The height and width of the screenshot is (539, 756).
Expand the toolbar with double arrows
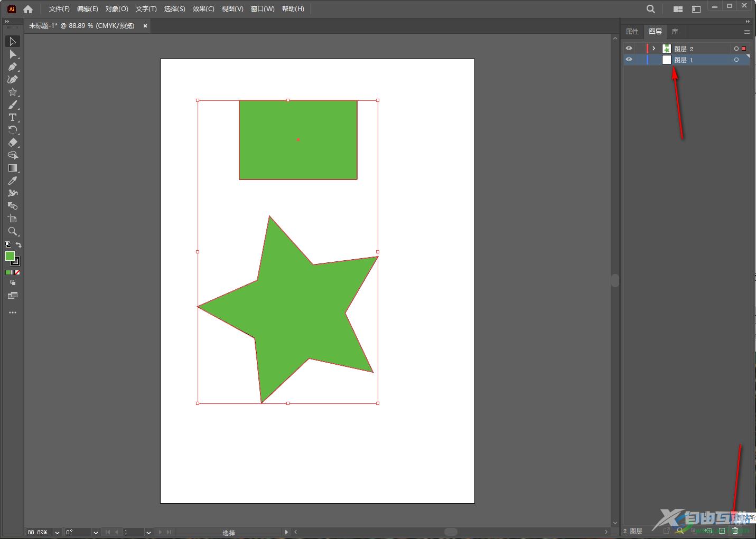pyautogui.click(x=7, y=22)
